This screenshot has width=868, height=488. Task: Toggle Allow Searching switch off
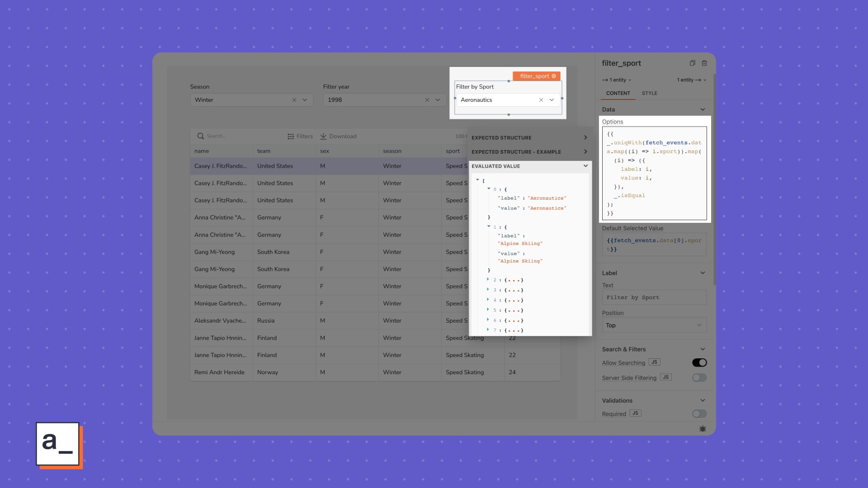pos(699,362)
